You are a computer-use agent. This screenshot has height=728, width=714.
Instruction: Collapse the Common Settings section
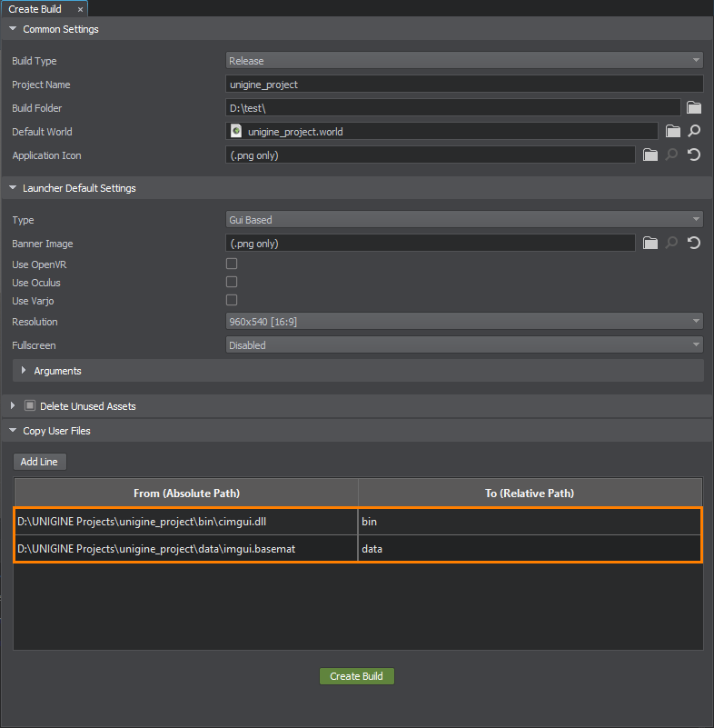tap(13, 29)
